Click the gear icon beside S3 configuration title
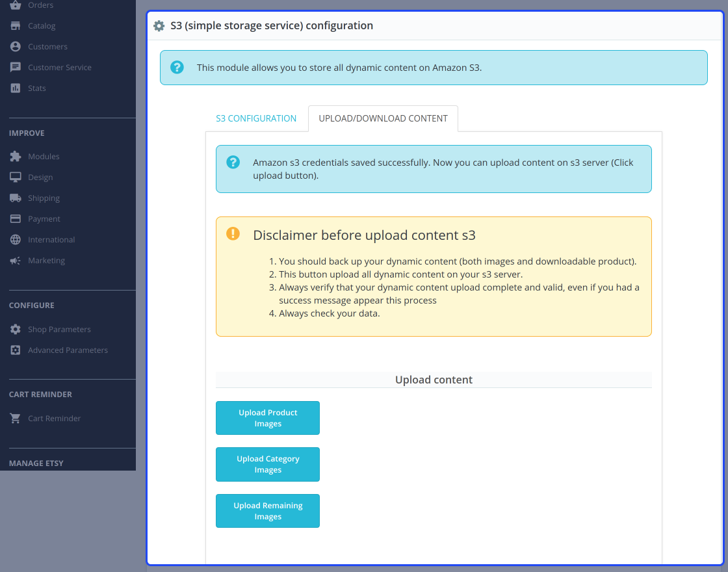 (x=159, y=26)
